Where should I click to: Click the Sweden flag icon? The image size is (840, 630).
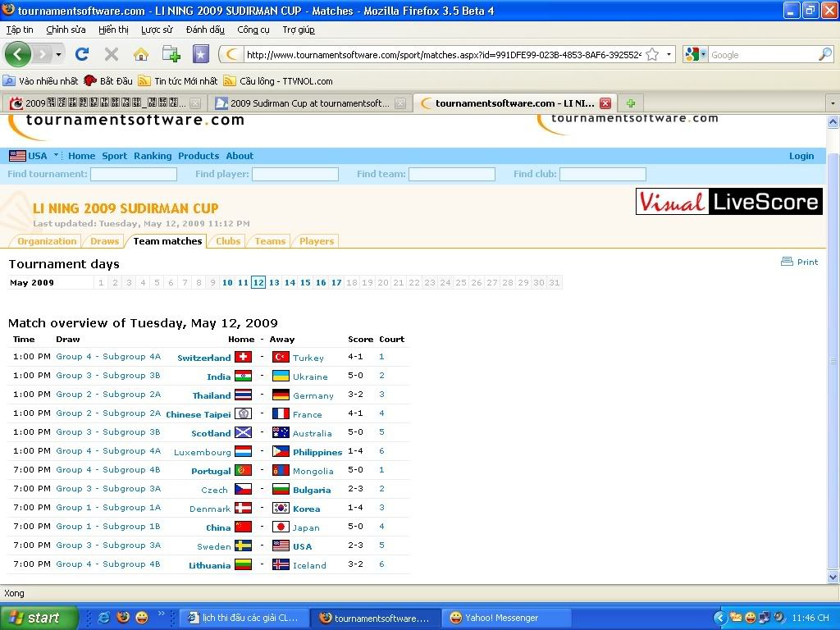[x=243, y=546]
